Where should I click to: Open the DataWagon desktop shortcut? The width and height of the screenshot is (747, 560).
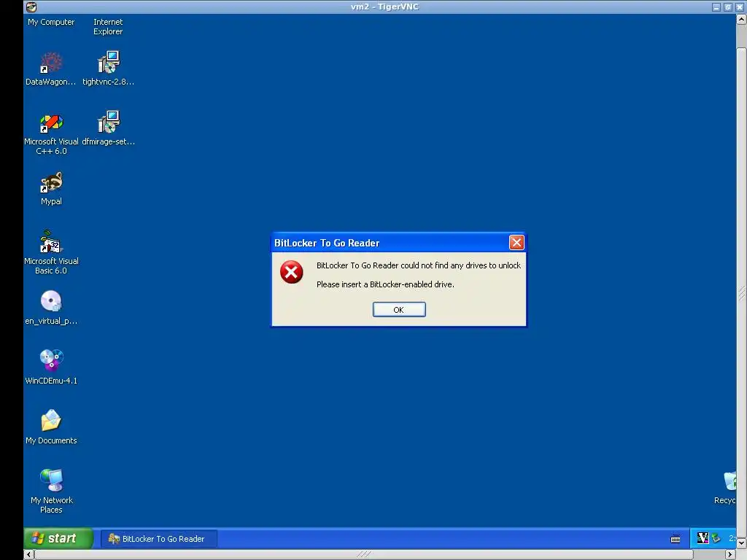(51, 63)
